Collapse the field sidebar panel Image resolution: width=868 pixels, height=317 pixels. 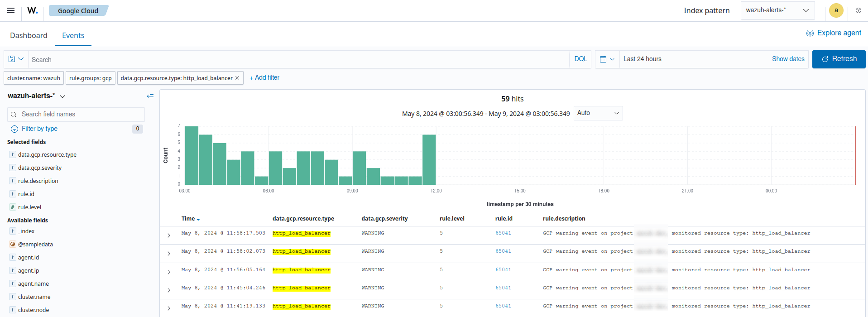point(150,96)
